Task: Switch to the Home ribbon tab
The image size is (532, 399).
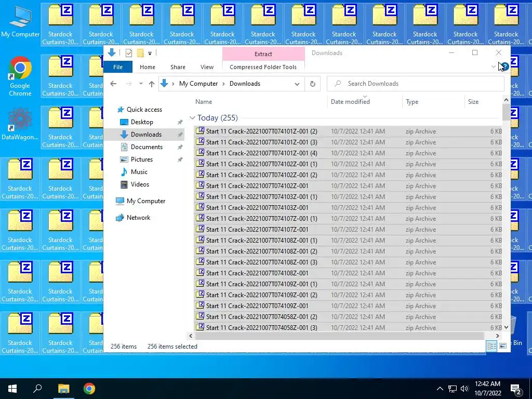Action: coord(147,67)
